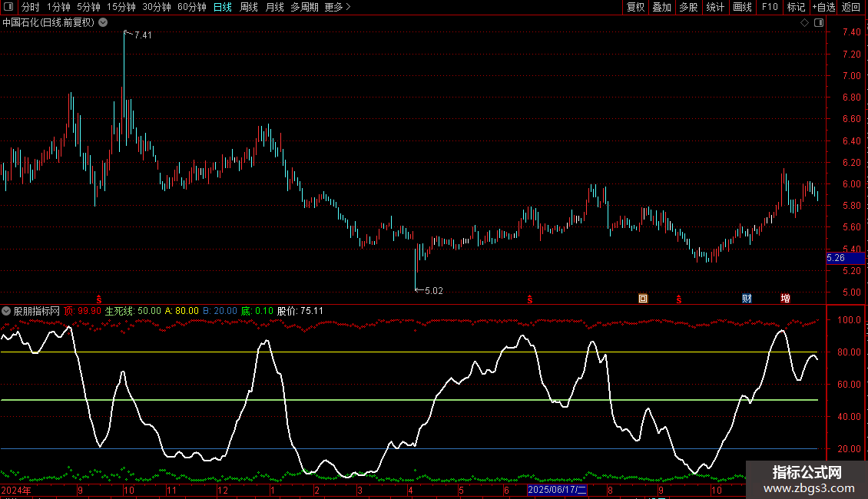Select the 日线 daily period

pos(223,7)
